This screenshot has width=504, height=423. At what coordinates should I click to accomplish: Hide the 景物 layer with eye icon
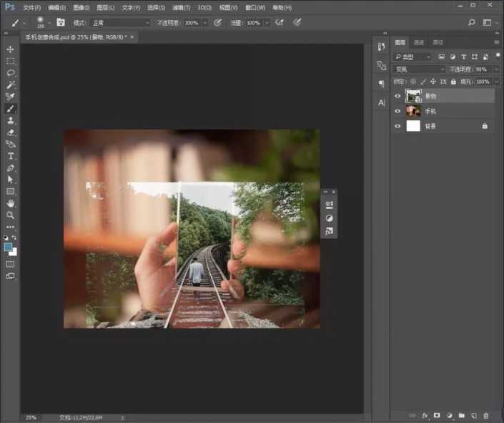click(x=398, y=96)
